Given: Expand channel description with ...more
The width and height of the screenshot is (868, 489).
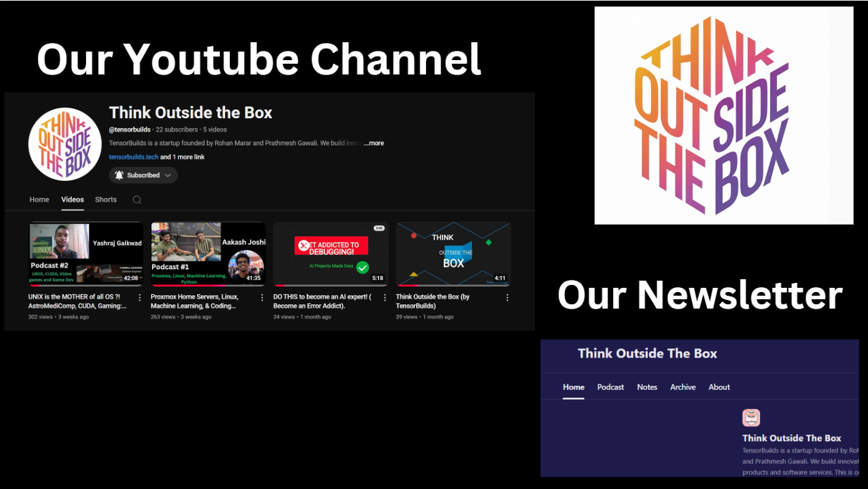Looking at the screenshot, I should 373,143.
